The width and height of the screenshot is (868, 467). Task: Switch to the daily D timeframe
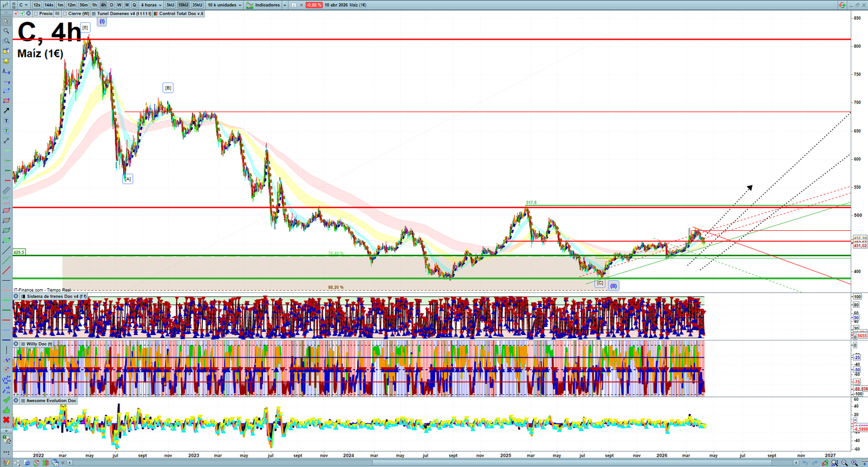[x=111, y=5]
